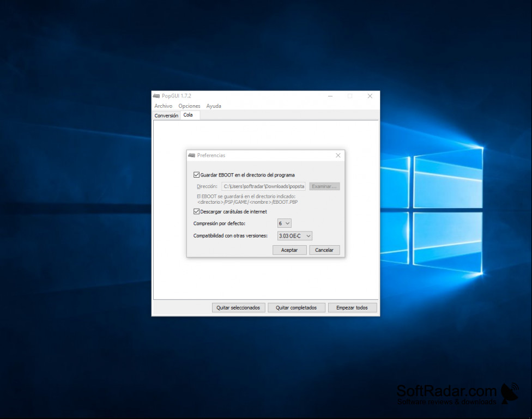
Task: Click the Compresión por defecto label
Action: click(219, 223)
